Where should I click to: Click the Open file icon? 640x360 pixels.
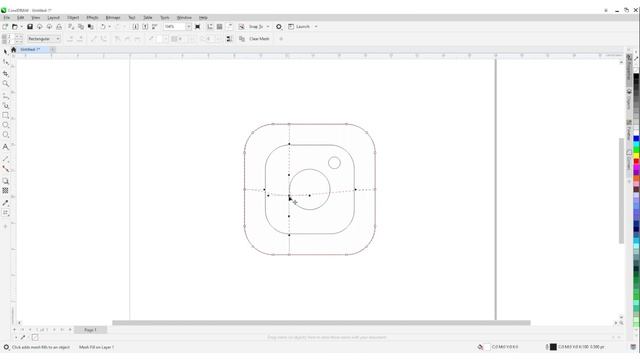pos(15,27)
